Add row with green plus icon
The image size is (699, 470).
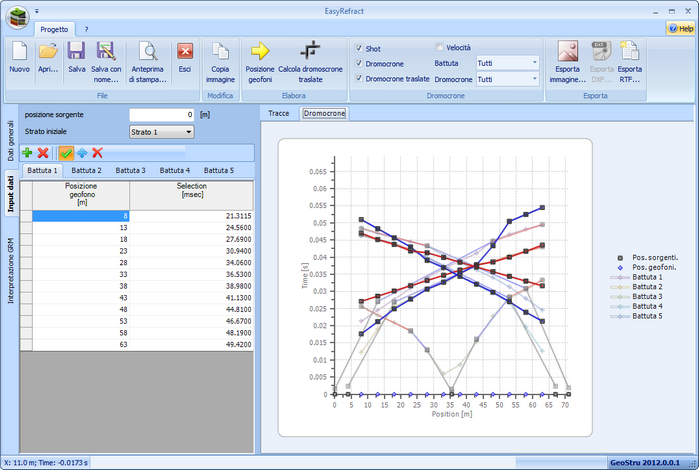[x=27, y=153]
